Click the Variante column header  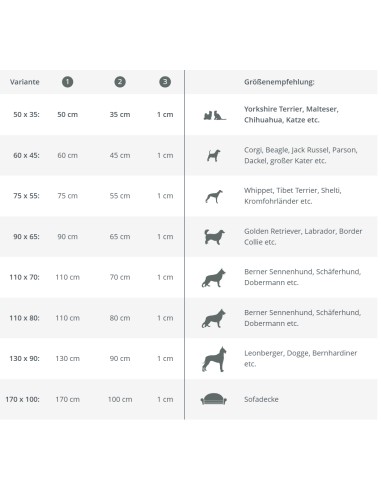[x=25, y=82]
